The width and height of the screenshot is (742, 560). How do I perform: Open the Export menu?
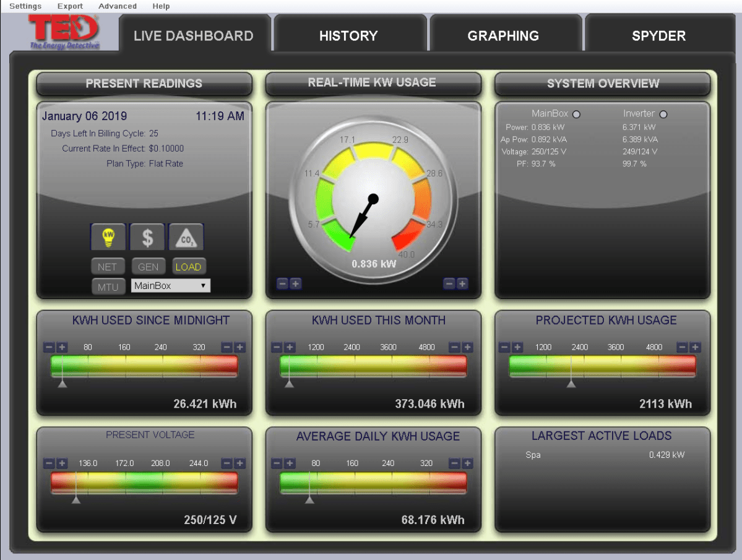[x=70, y=6]
